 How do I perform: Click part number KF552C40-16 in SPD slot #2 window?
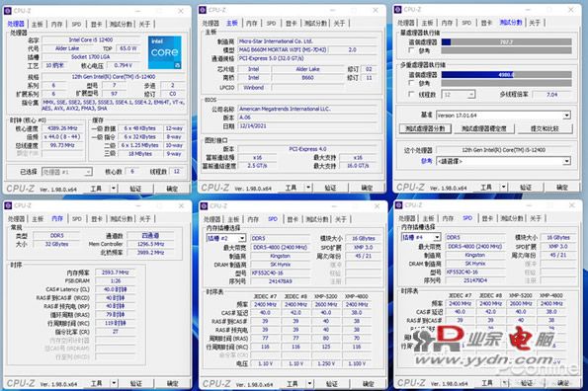281,273
